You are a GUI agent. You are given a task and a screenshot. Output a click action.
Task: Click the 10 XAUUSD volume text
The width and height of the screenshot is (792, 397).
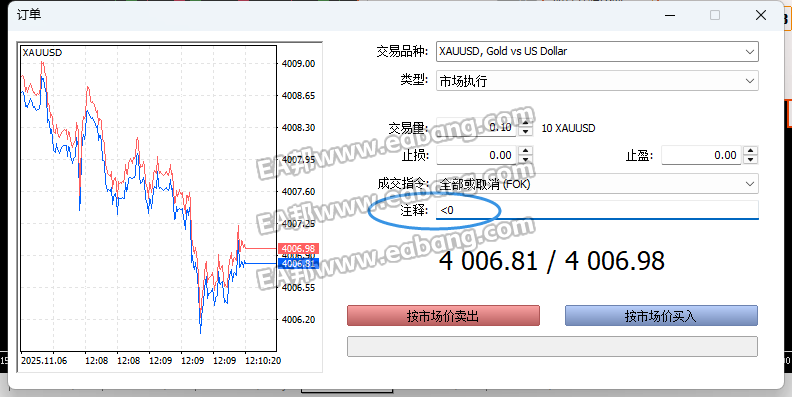[x=568, y=128]
